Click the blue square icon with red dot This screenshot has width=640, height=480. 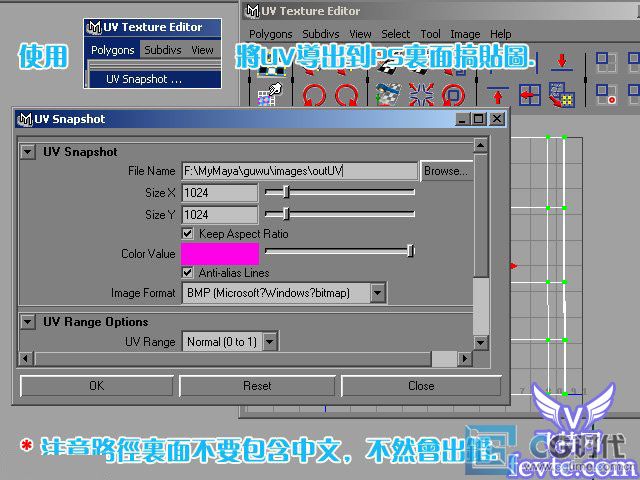click(x=606, y=94)
